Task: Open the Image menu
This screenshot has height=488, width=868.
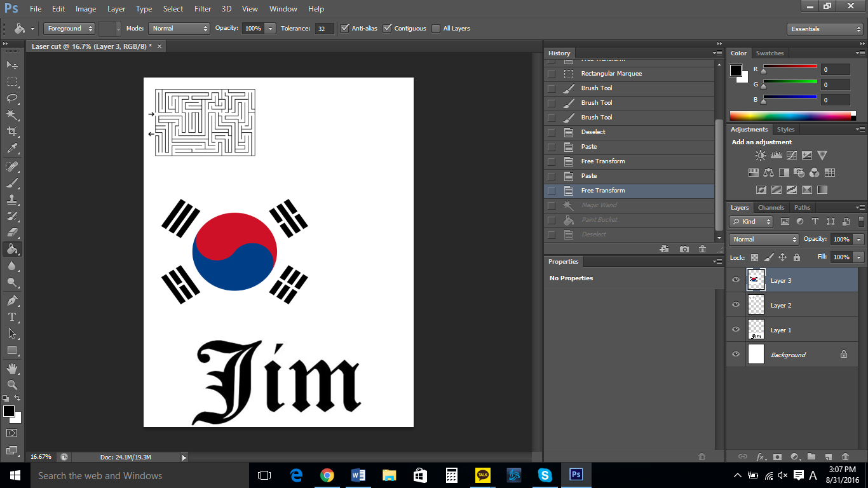Action: pos(86,9)
